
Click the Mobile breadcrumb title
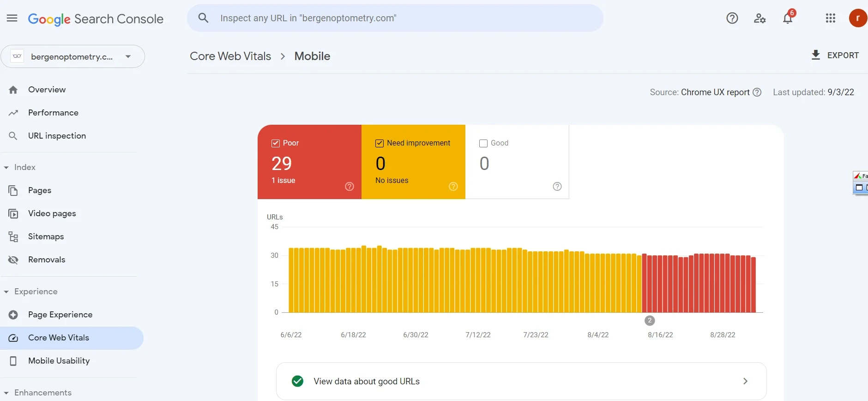(312, 56)
